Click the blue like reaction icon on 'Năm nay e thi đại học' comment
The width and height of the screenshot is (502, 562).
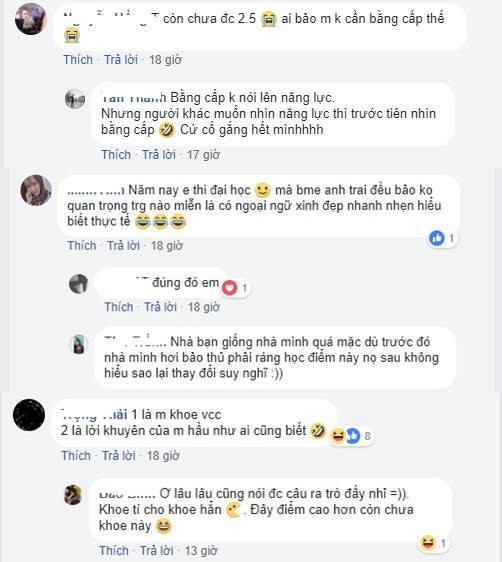[x=436, y=238]
